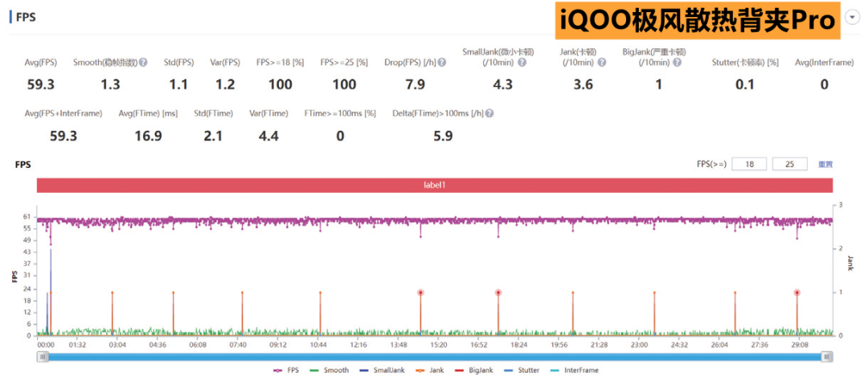
Task: Click the Std(FPS) value 1.1
Action: pyautogui.click(x=178, y=84)
